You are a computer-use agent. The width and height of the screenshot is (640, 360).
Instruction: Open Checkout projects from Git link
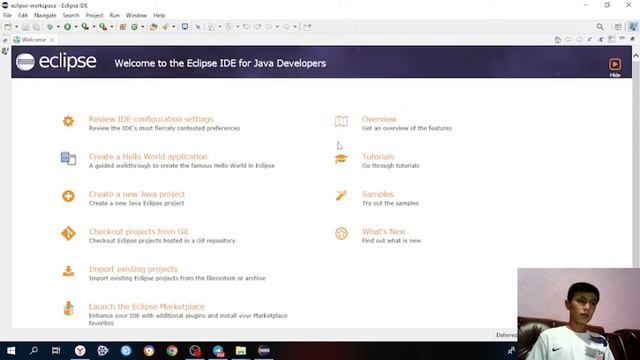click(138, 232)
